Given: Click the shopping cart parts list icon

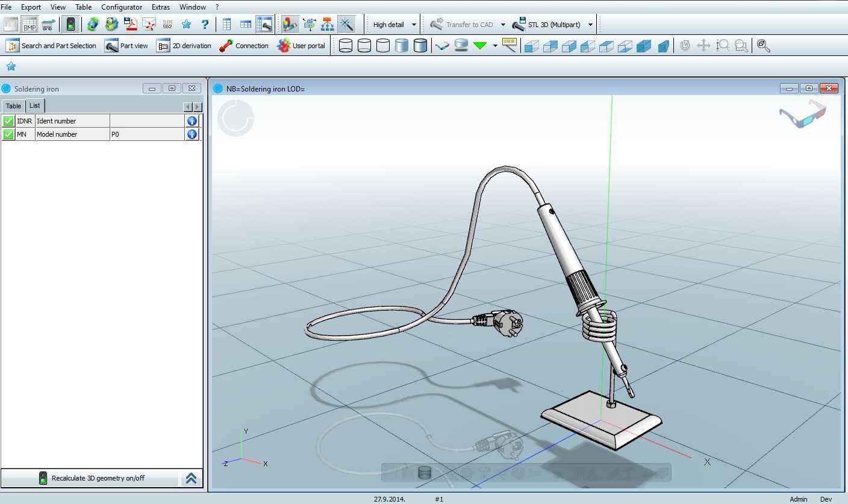Looking at the screenshot, I should (x=48, y=25).
